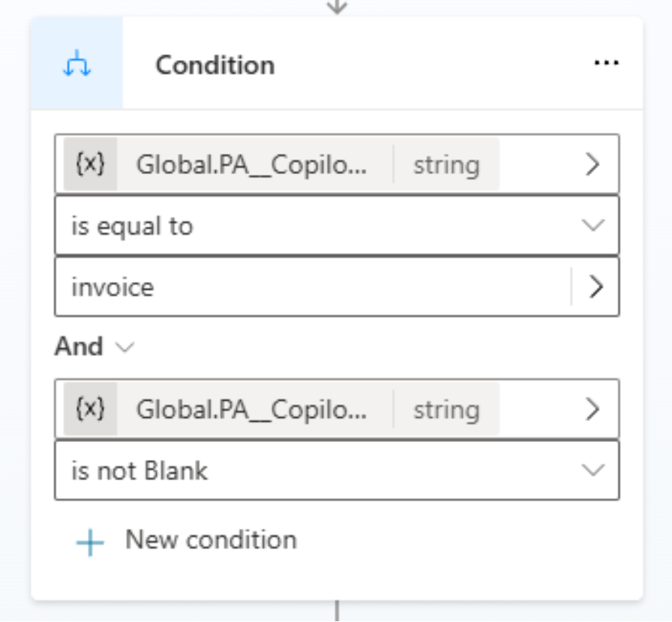The image size is (672, 622).
Task: Open the Condition node three-dots menu
Action: tap(607, 63)
